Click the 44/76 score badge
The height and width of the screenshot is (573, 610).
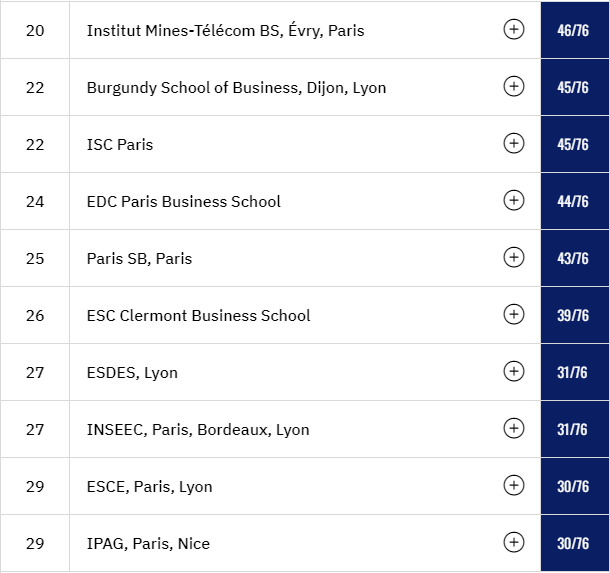point(575,202)
